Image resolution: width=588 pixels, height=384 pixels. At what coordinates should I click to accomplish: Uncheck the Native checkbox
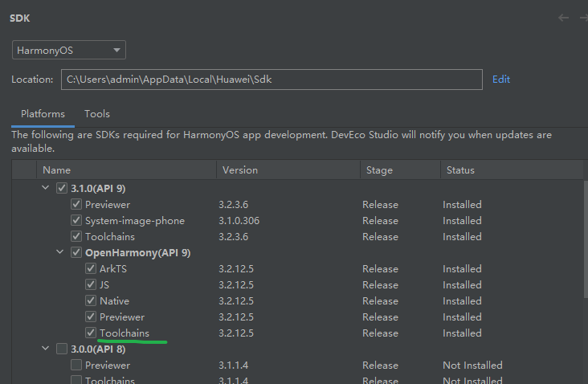(91, 300)
